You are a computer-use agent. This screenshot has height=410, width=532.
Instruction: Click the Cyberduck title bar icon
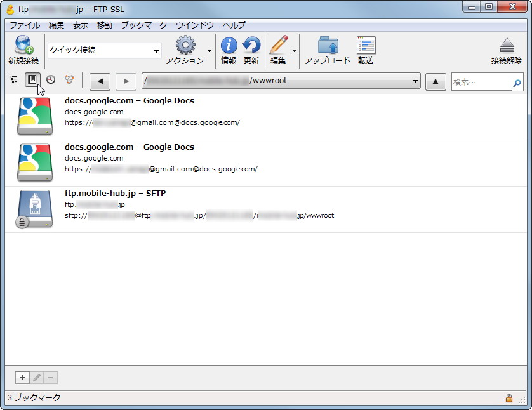tap(11, 10)
